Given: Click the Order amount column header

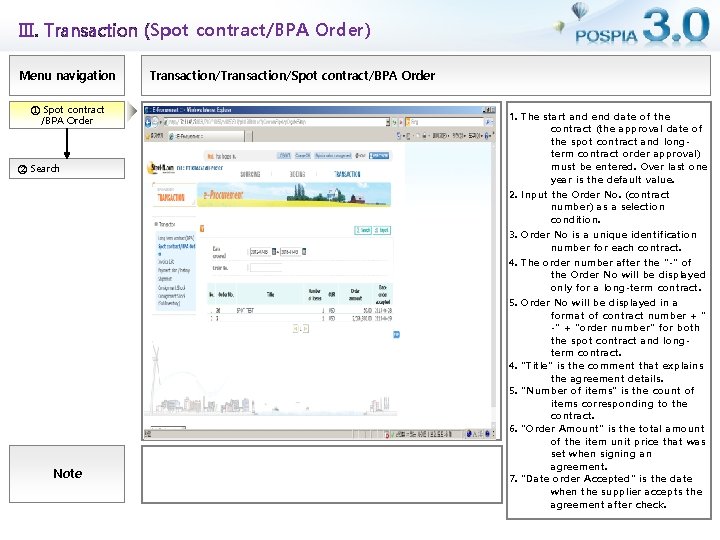Looking at the screenshot, I should pyautogui.click(x=355, y=294).
